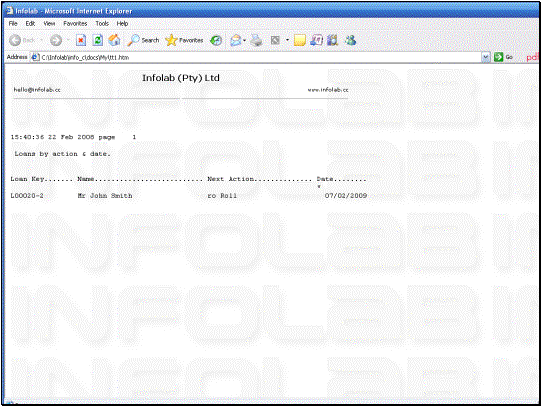541x406 pixels.
Task: Open the Tools menu
Action: [x=102, y=23]
